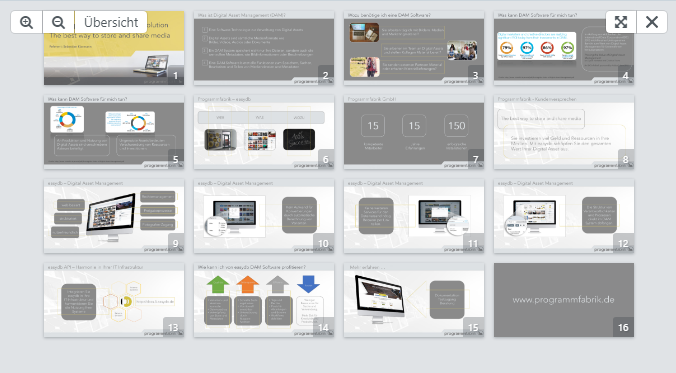This screenshot has height=373, width=676.
Task: Go to slide 10 thumbnail
Action: 264,216
